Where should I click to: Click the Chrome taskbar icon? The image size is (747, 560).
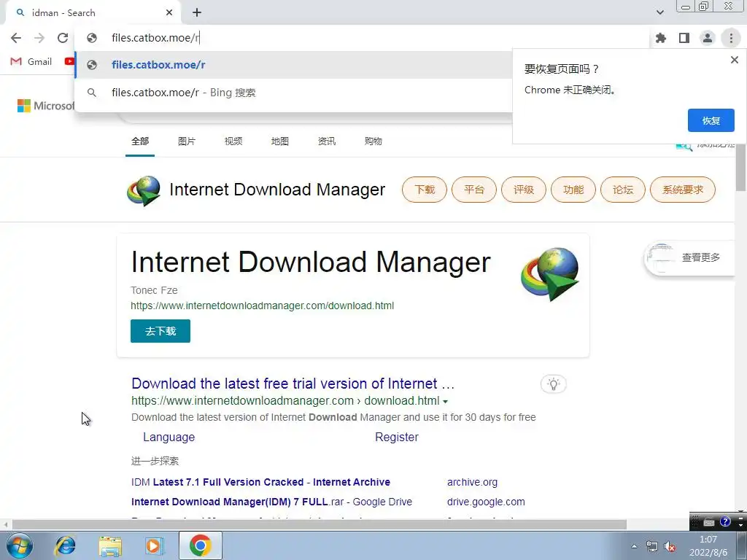(200, 545)
